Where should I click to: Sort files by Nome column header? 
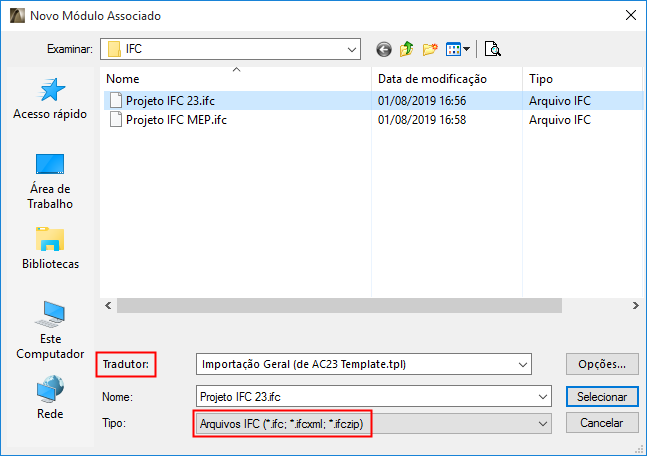pyautogui.click(x=237, y=78)
